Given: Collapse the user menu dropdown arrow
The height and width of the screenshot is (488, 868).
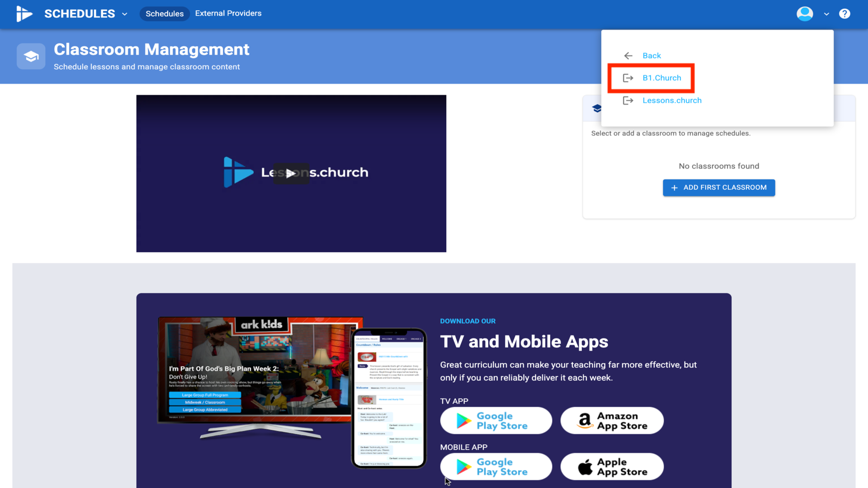Looking at the screenshot, I should pyautogui.click(x=826, y=14).
